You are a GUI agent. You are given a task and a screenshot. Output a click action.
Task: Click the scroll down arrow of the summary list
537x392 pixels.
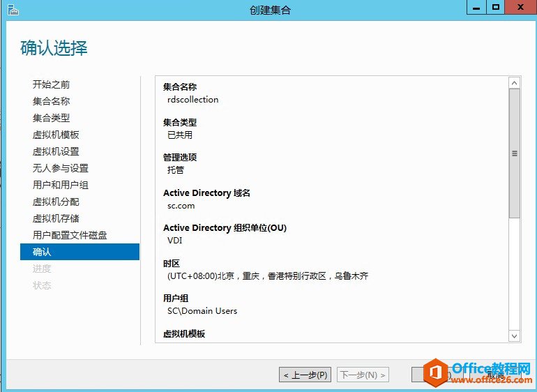pyautogui.click(x=514, y=336)
